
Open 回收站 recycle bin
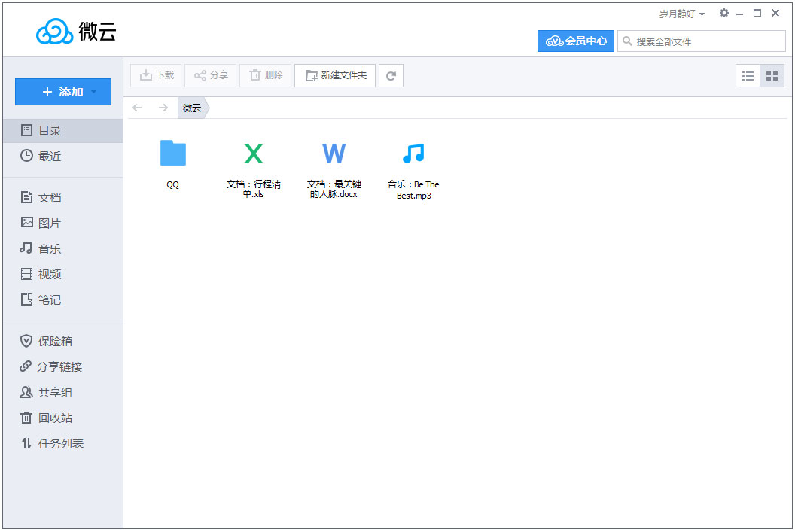[55, 418]
